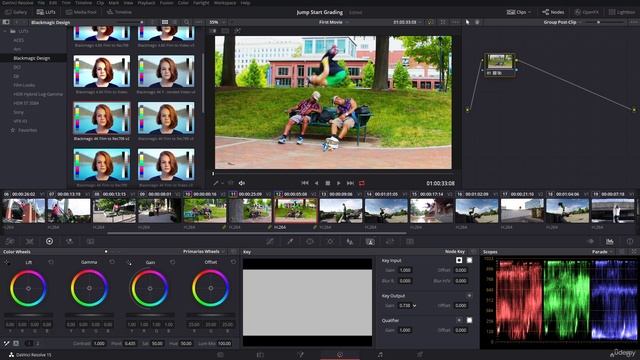Reset the Gamma color wheel
The image size is (640, 360).
(x=112, y=262)
